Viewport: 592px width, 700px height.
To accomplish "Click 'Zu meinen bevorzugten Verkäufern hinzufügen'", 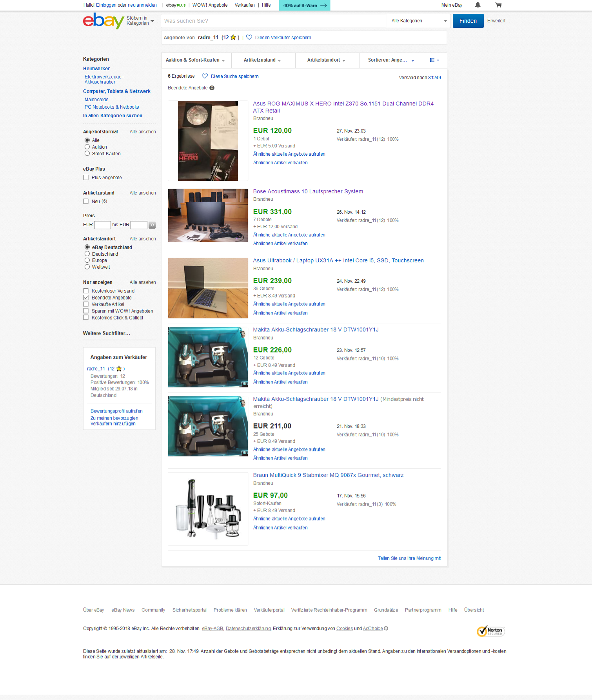I will click(x=114, y=421).
